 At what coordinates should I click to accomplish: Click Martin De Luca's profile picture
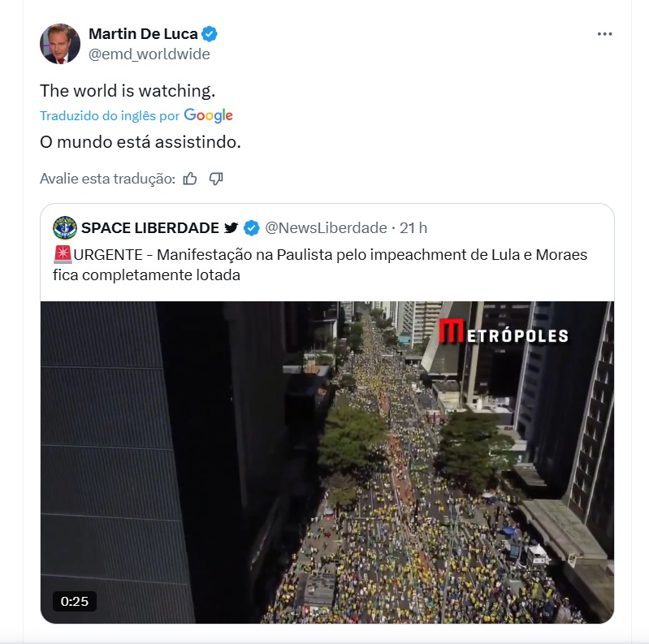[x=60, y=44]
